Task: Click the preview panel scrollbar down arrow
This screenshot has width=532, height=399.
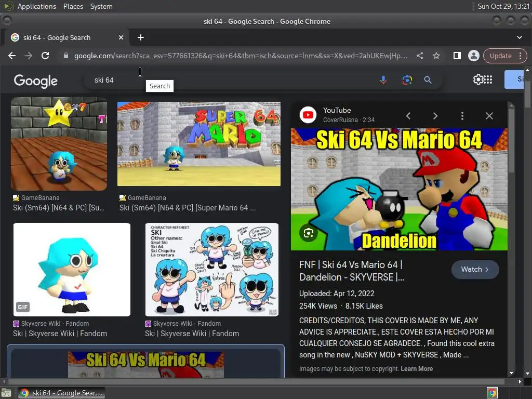Action: tap(511, 373)
